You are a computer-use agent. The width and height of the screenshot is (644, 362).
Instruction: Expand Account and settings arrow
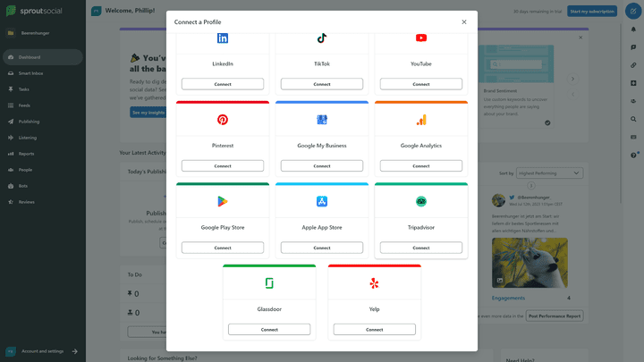click(x=75, y=351)
